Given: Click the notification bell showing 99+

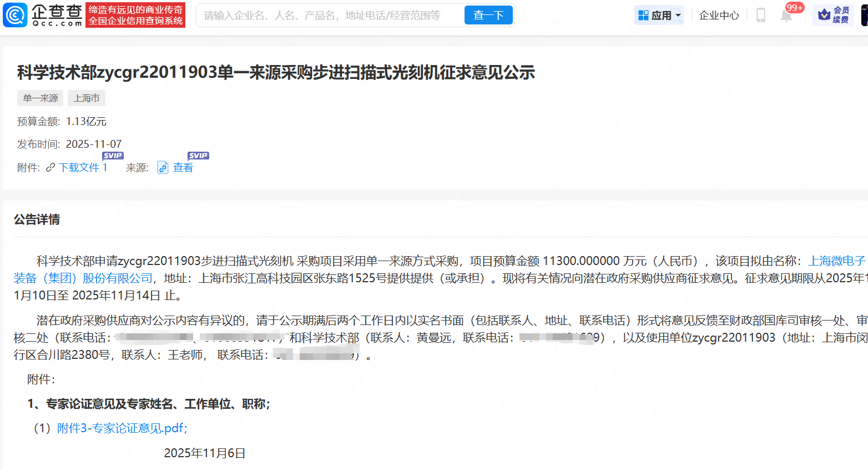Looking at the screenshot, I should click(x=787, y=16).
